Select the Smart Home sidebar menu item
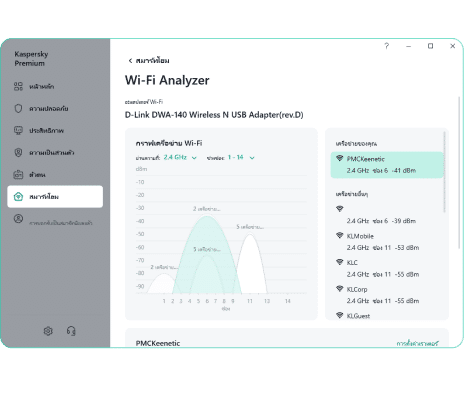This screenshot has width=464, height=400. (55, 197)
